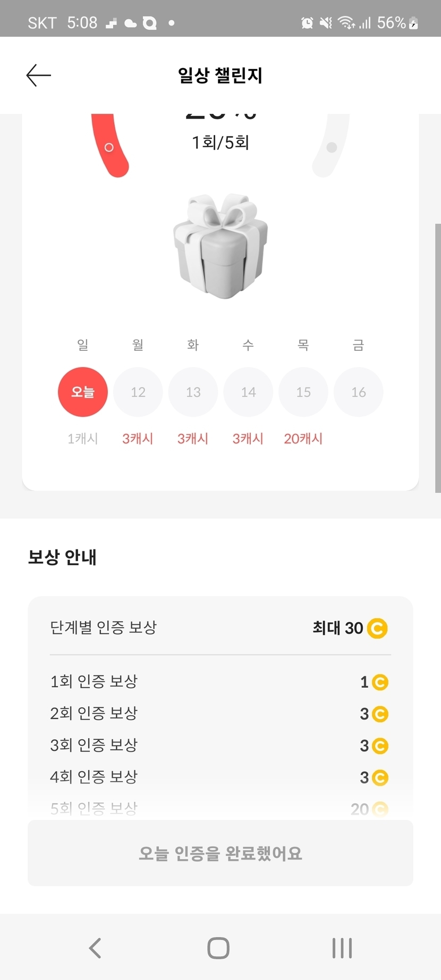Open the recent apps navigation button

point(342,948)
